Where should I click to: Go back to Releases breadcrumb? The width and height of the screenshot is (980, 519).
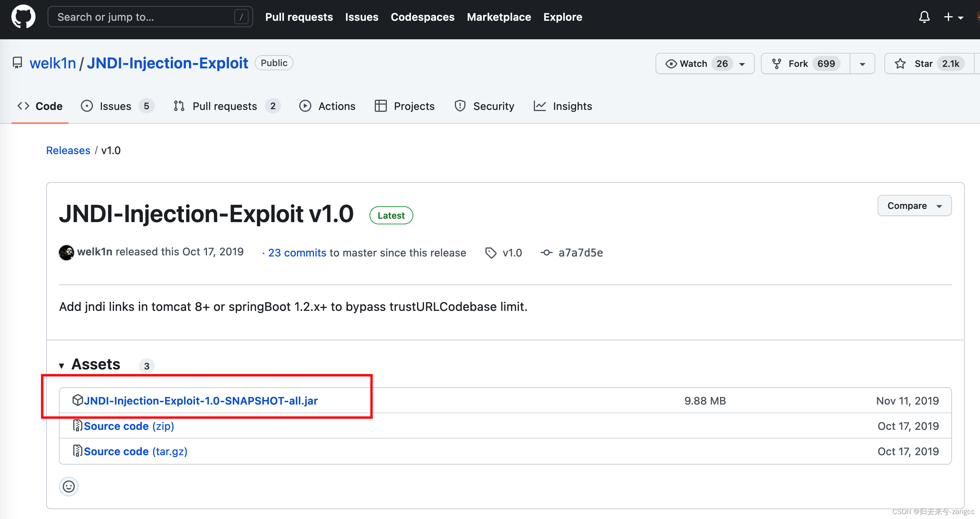click(x=68, y=151)
